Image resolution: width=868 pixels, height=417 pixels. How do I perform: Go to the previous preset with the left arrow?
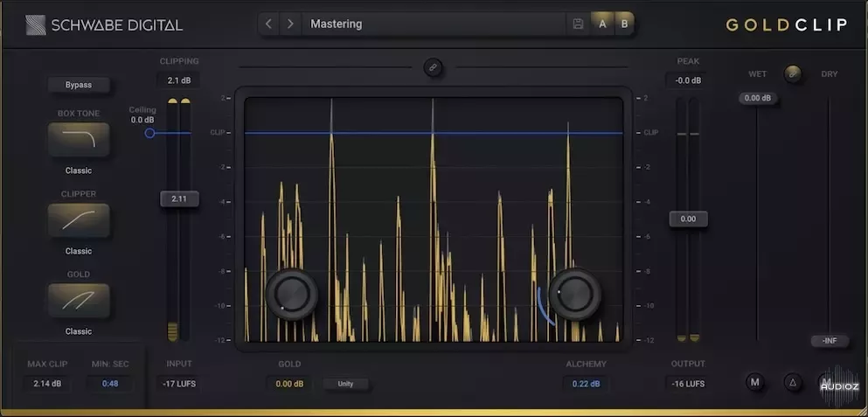tap(269, 24)
